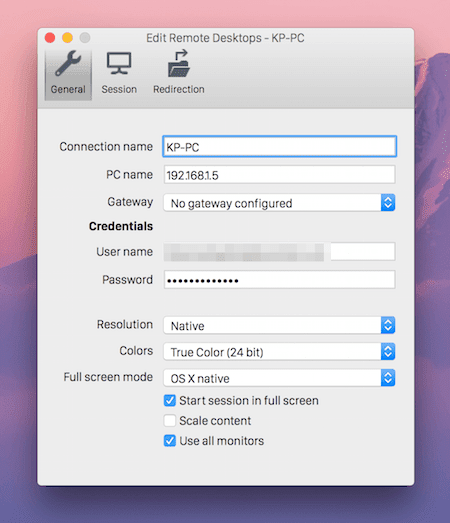Minimize the window with yellow button
The image size is (450, 523).
(x=67, y=38)
